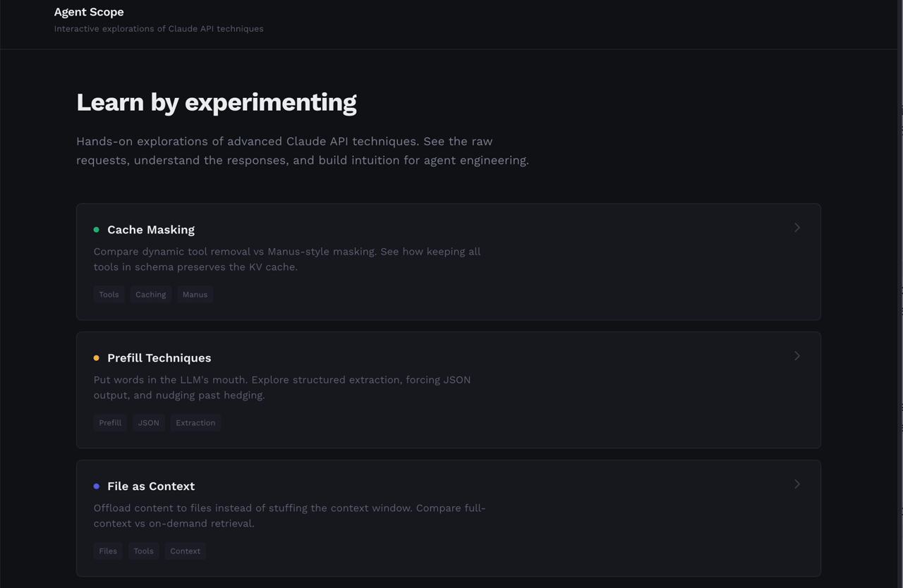Expand the Cache Masking card chevron
Image resolution: width=903 pixels, height=588 pixels.
797,228
